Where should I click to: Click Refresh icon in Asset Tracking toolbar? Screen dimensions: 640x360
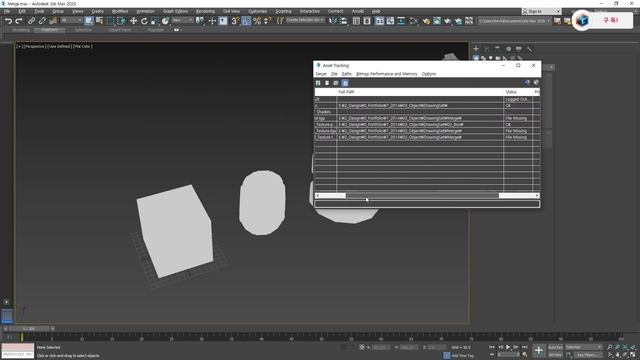coord(318,83)
